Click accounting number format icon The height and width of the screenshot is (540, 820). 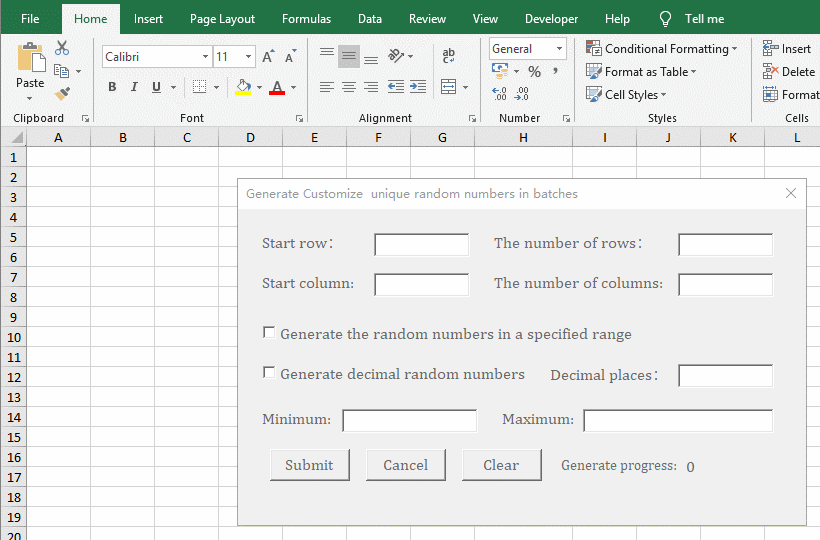pyautogui.click(x=500, y=70)
